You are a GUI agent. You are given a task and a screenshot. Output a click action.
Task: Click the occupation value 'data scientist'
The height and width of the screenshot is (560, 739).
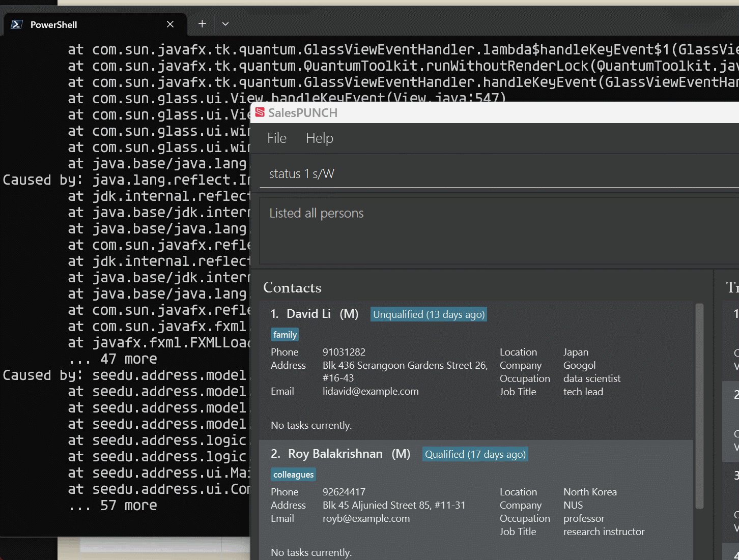(592, 378)
